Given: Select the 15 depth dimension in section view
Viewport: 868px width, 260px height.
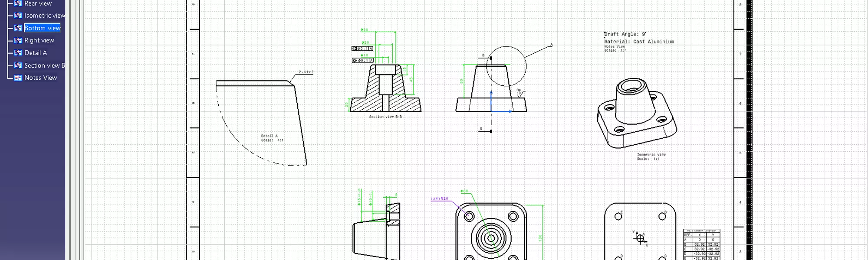Looking at the screenshot, I should click(x=404, y=69).
